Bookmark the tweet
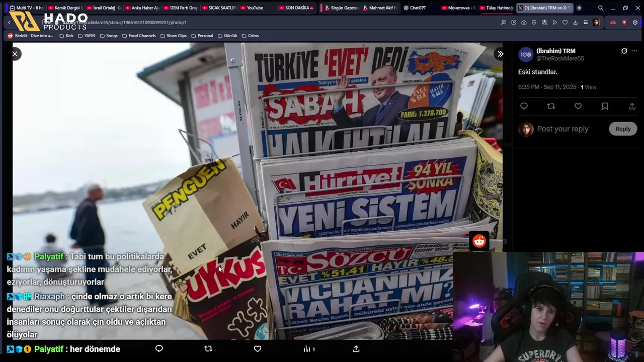 pos(605,106)
